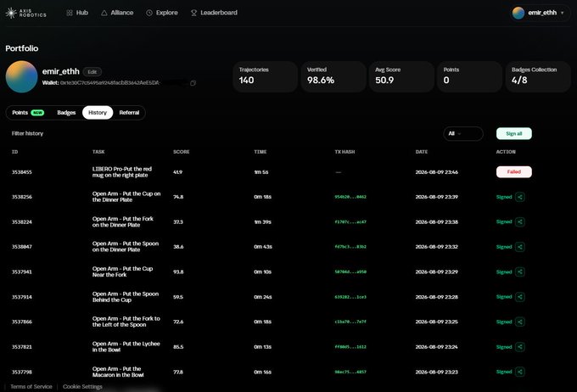This screenshot has height=392, width=577.
Task: Open the Hub navigation item
Action: [x=77, y=13]
